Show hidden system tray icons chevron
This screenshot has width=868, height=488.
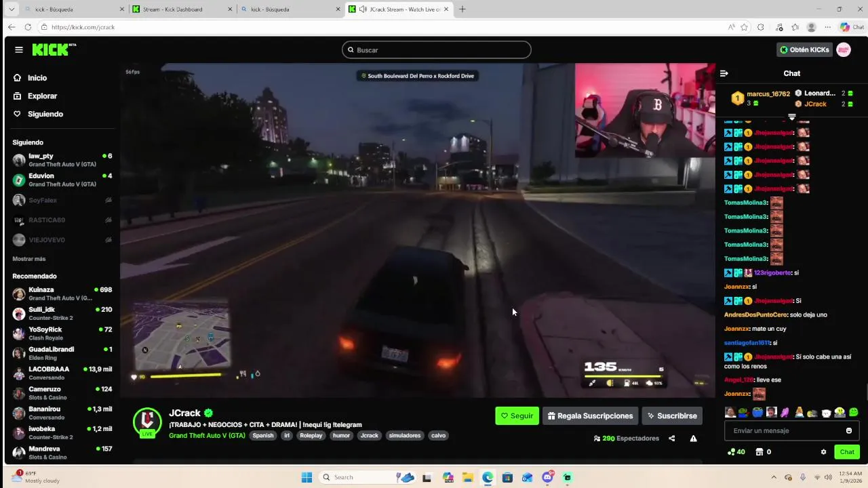(774, 477)
